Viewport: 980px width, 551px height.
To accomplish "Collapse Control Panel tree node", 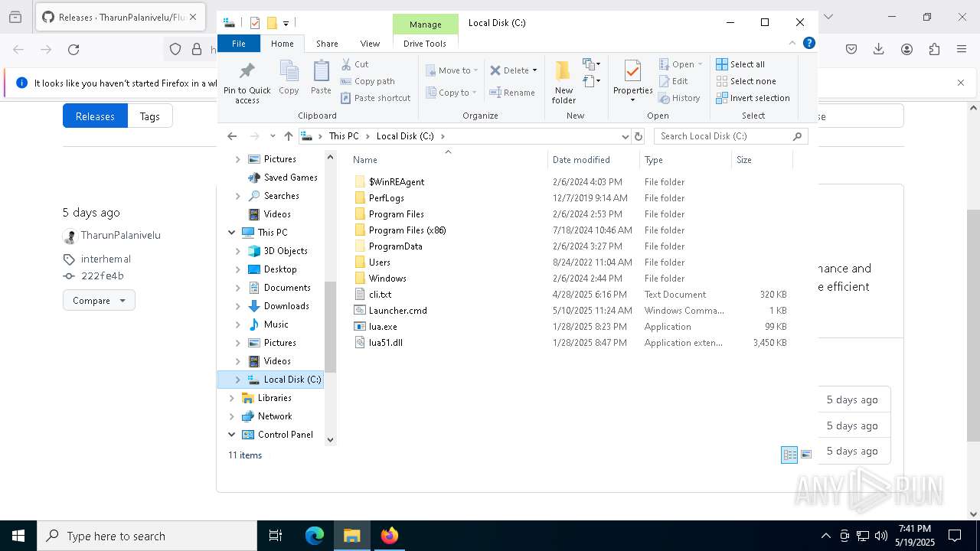I will pos(231,435).
